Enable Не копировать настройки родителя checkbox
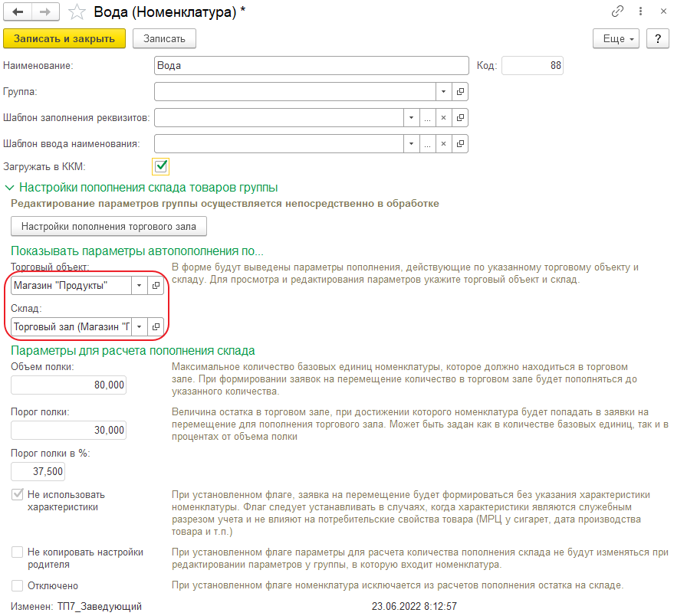Screen dimensions: 674x616 point(17,552)
